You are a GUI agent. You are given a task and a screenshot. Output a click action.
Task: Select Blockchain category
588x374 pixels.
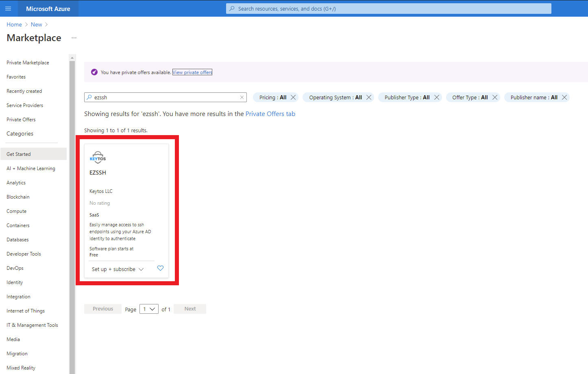(x=18, y=197)
